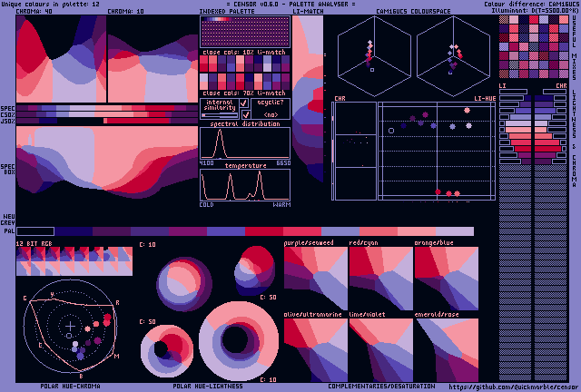Click the purple/seaweed label

point(309,242)
